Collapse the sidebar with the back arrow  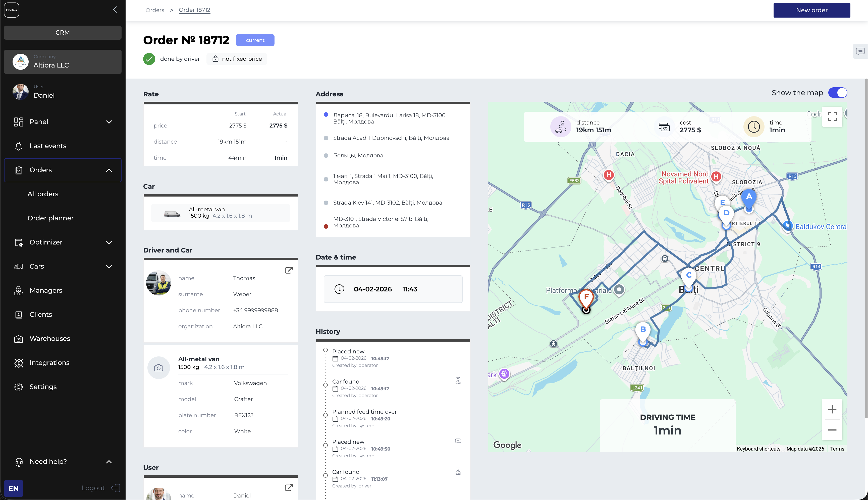point(115,10)
